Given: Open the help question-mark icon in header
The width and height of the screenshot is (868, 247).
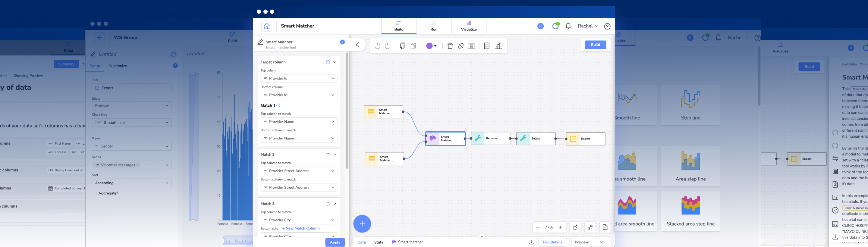Looking at the screenshot, I should tap(607, 26).
